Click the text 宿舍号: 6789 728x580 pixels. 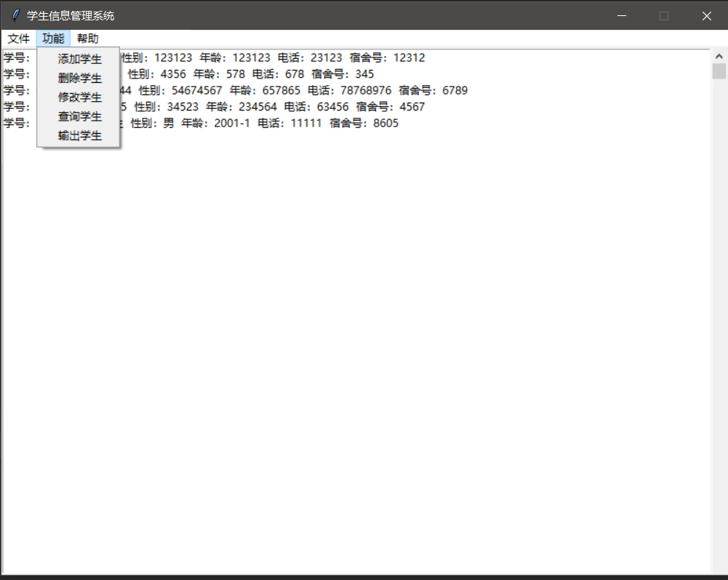click(433, 90)
